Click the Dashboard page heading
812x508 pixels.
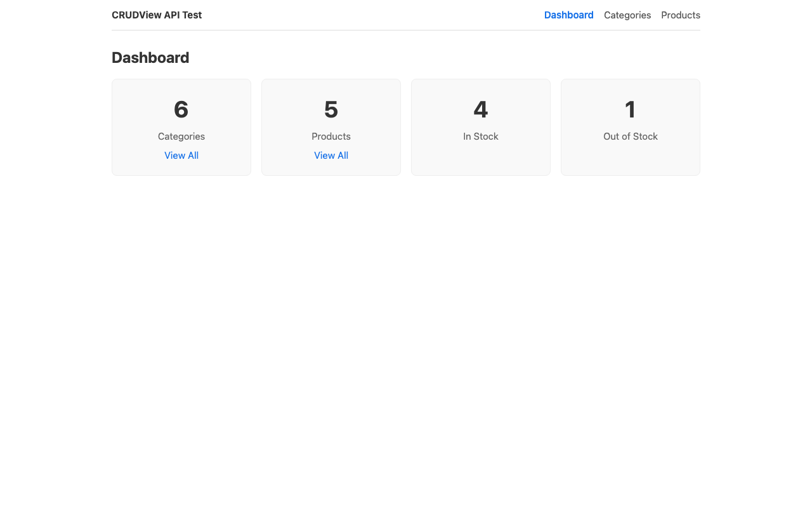click(x=150, y=58)
